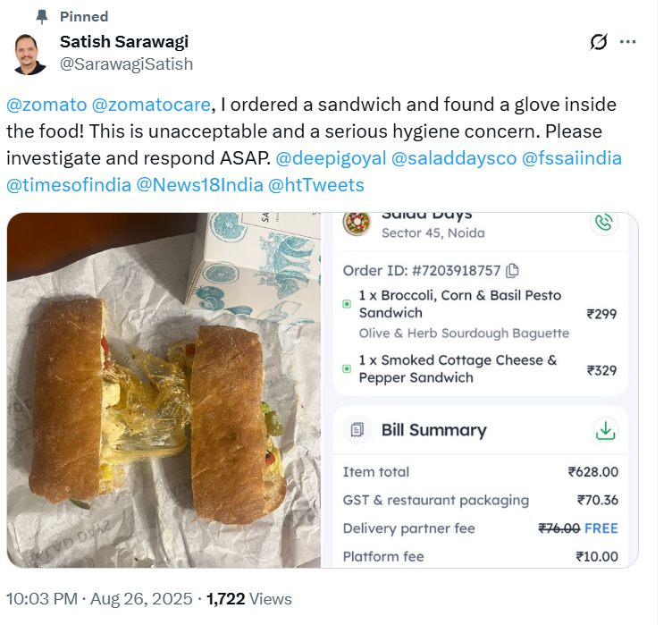Click the Bill Summary document icon
This screenshot has width=672, height=625.
click(x=357, y=430)
